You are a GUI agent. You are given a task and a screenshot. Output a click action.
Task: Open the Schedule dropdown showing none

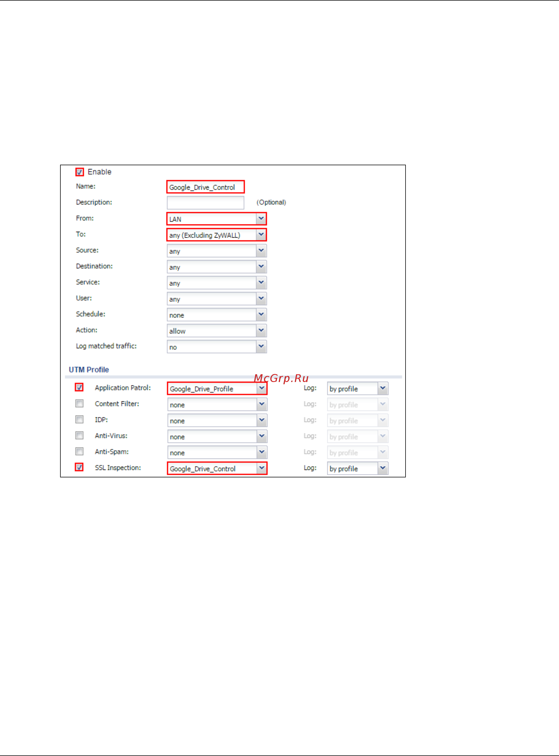coord(217,315)
